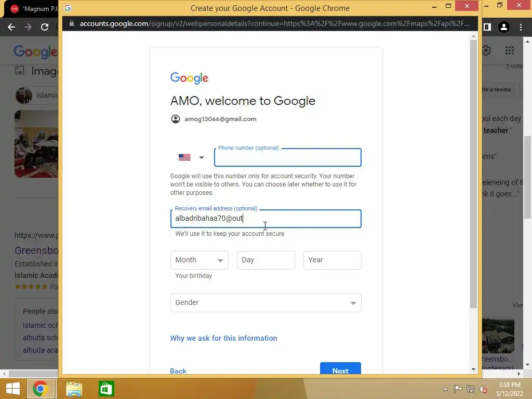Viewport: 532px width, 399px height.
Task: Open the classroom photo thumbnail in background
Action: point(36,144)
